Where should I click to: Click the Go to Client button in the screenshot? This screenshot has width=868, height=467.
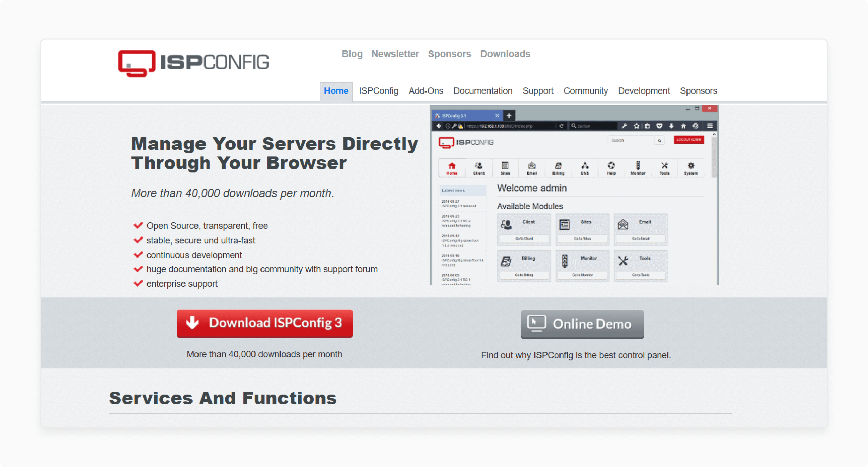pyautogui.click(x=524, y=239)
